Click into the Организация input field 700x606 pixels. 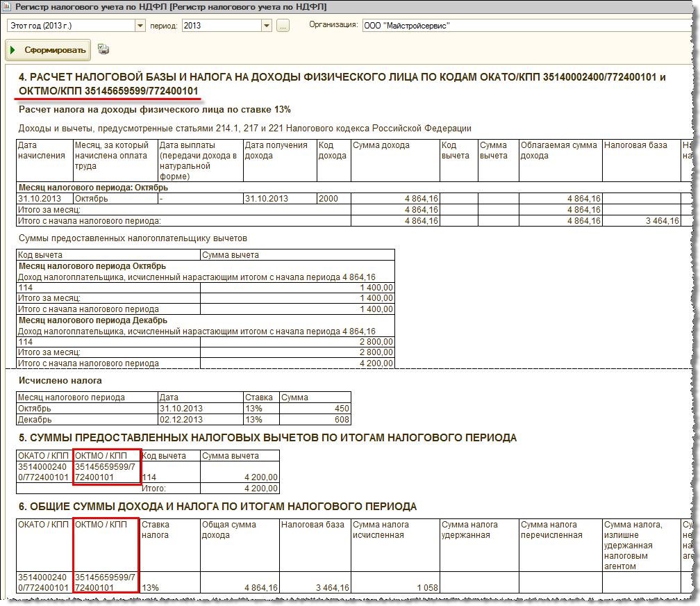click(x=528, y=26)
